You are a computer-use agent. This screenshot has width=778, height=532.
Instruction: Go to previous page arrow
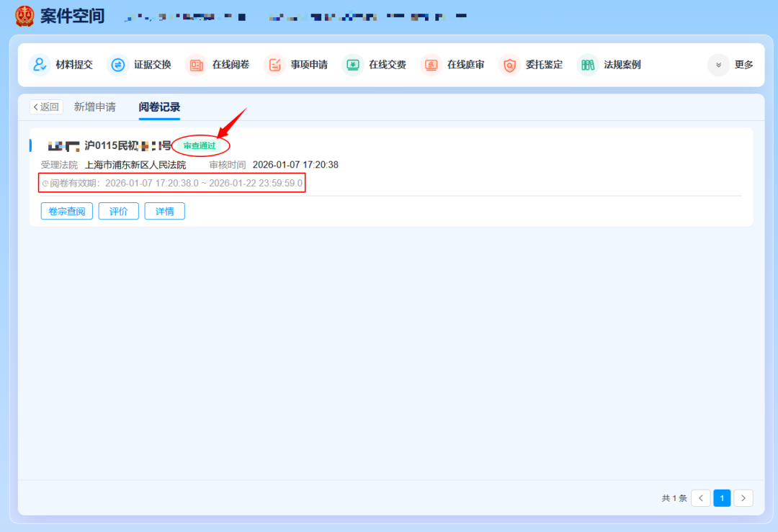click(x=700, y=498)
